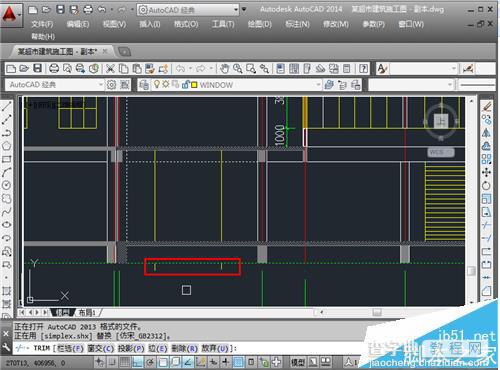Select the Move tool in modify toolbar
Screen dimensions: 500x370
[486, 172]
